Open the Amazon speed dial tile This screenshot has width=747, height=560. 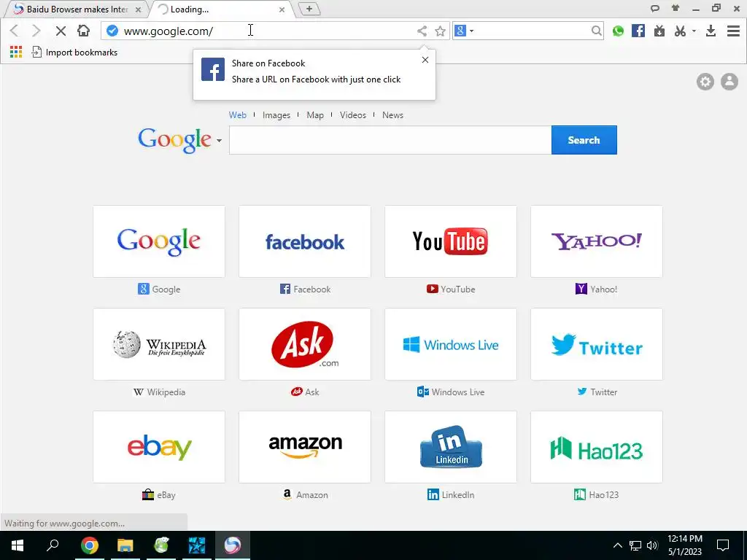tap(305, 447)
